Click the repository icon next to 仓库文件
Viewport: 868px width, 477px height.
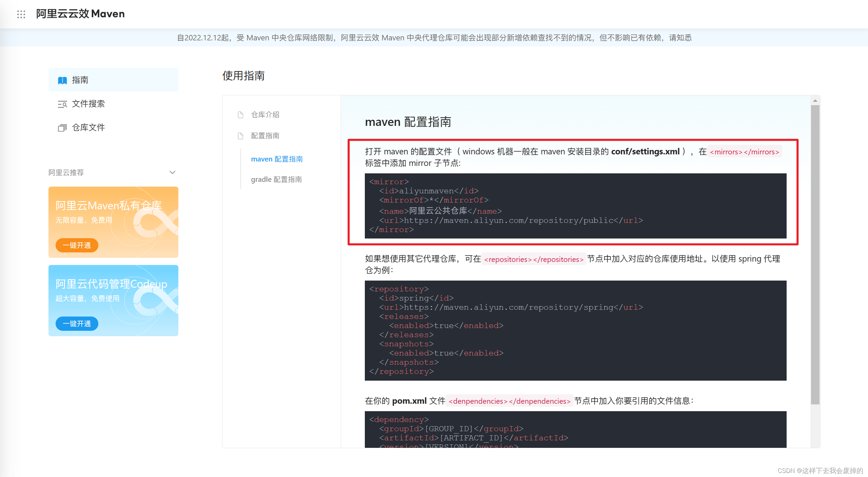(62, 128)
